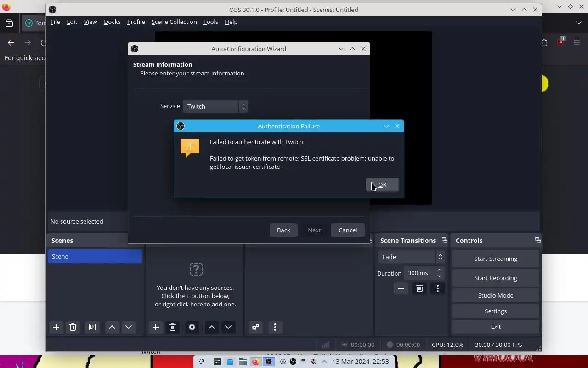This screenshot has width=588, height=368.
Task: Remove scene transition with trash icon
Action: tap(419, 288)
